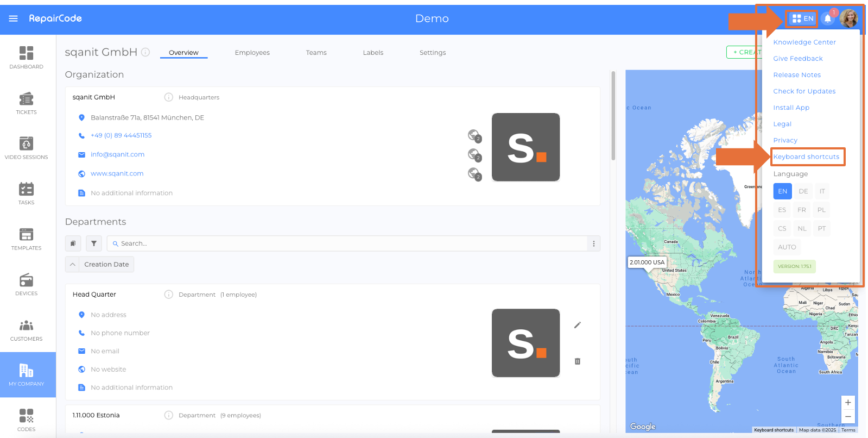Click the departments filter funnel icon
The width and height of the screenshot is (868, 438).
pos(94,243)
